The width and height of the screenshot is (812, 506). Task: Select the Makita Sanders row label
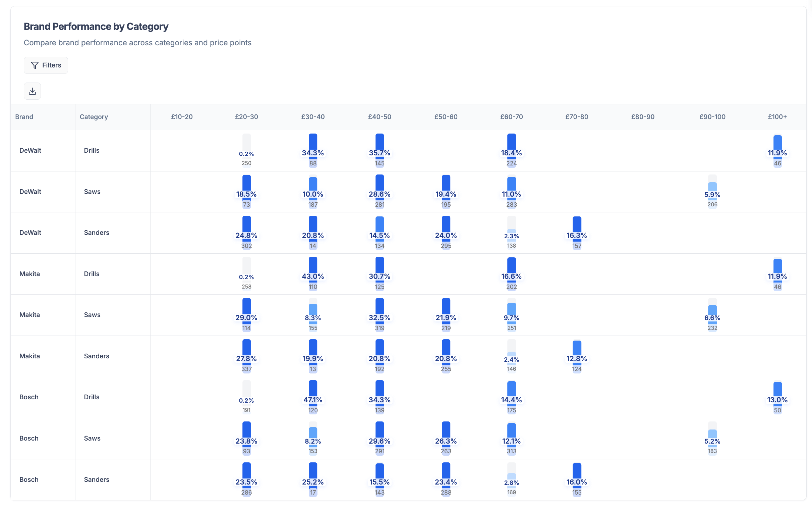pyautogui.click(x=30, y=356)
